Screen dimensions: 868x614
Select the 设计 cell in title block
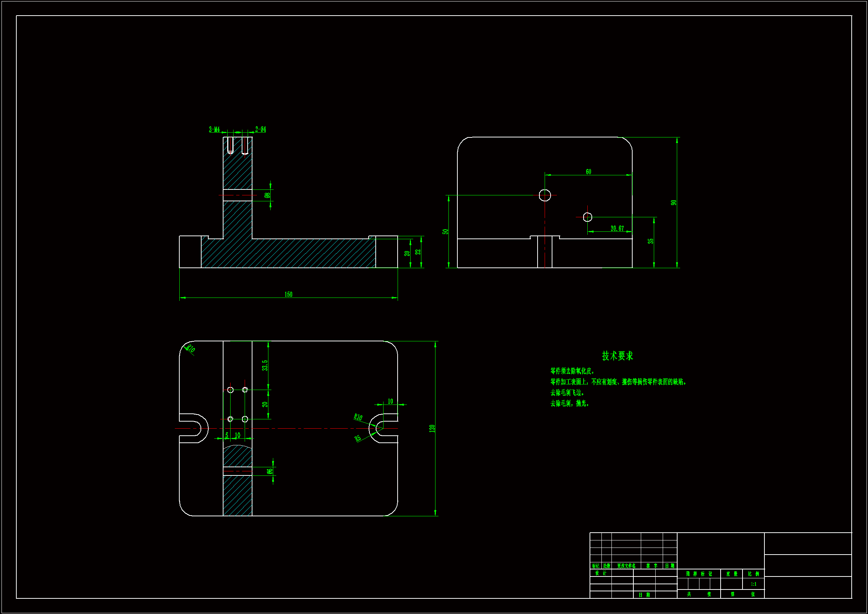point(600,573)
